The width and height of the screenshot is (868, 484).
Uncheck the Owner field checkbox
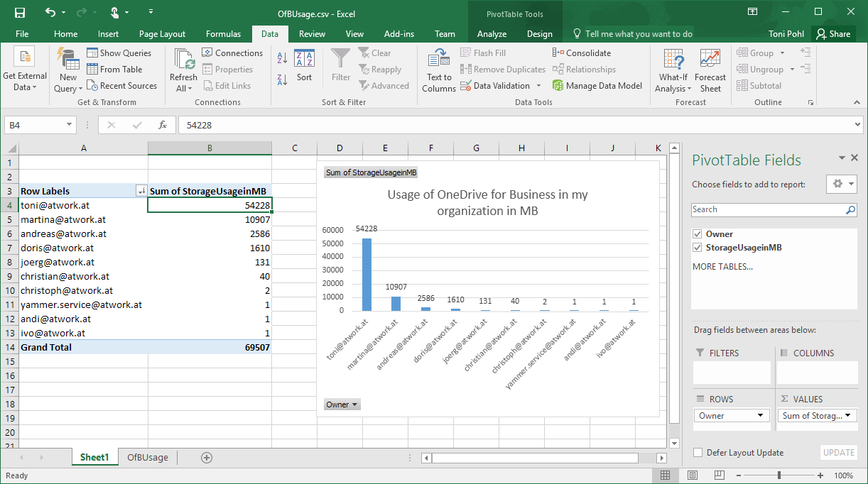[x=697, y=234]
